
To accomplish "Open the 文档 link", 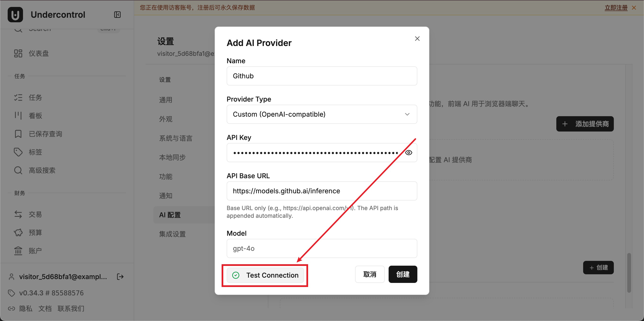I will click(45, 309).
